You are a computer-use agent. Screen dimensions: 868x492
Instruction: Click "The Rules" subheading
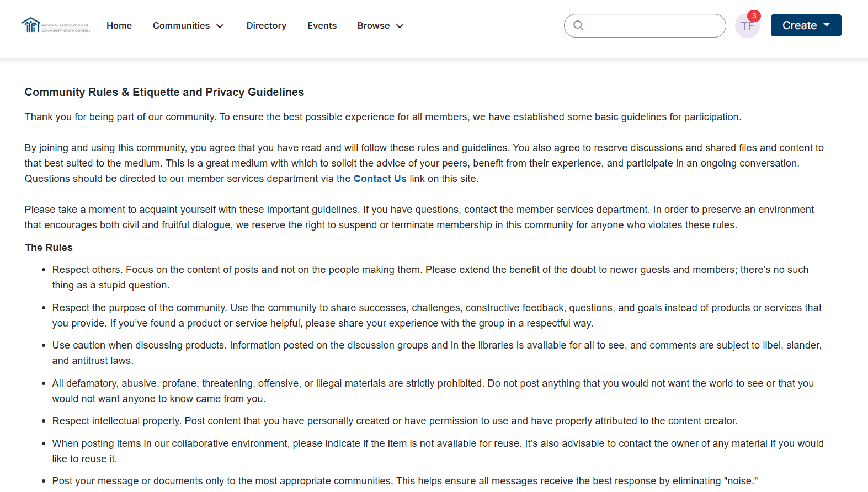49,248
